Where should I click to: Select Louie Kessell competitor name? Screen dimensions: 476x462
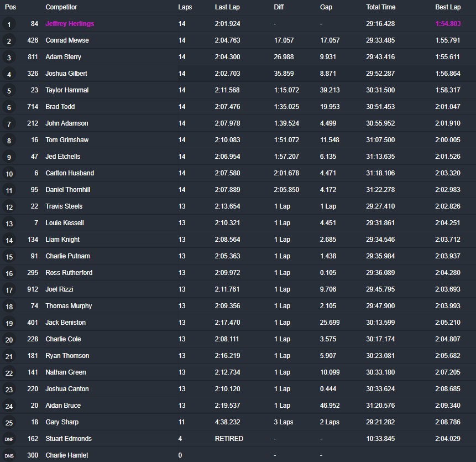65,223
